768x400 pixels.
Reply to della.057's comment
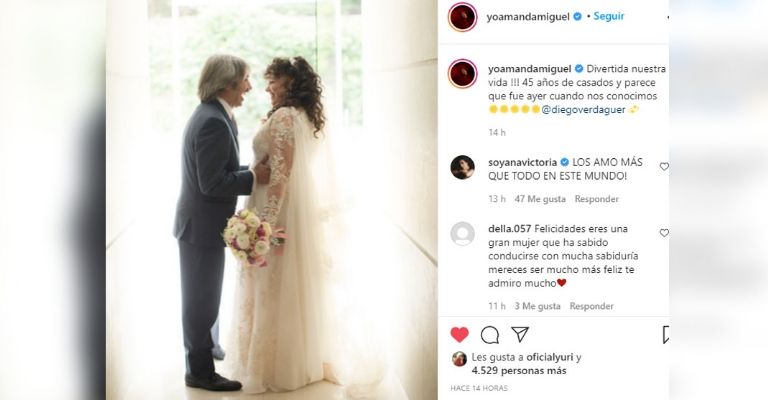(591, 306)
